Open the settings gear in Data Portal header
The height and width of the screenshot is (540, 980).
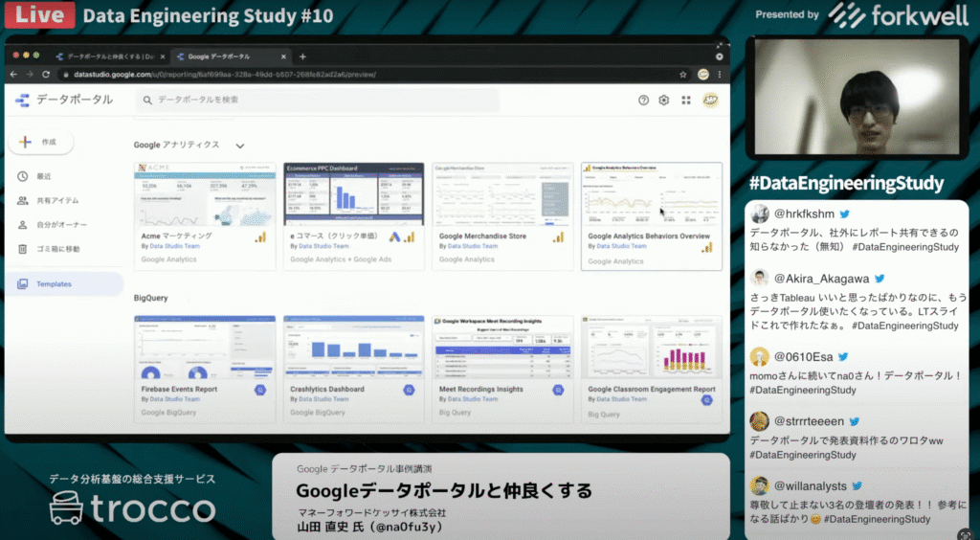coord(663,100)
